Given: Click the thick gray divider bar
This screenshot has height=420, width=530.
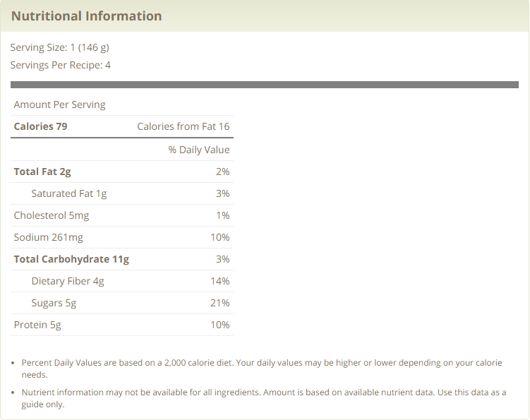Looking at the screenshot, I should point(264,85).
